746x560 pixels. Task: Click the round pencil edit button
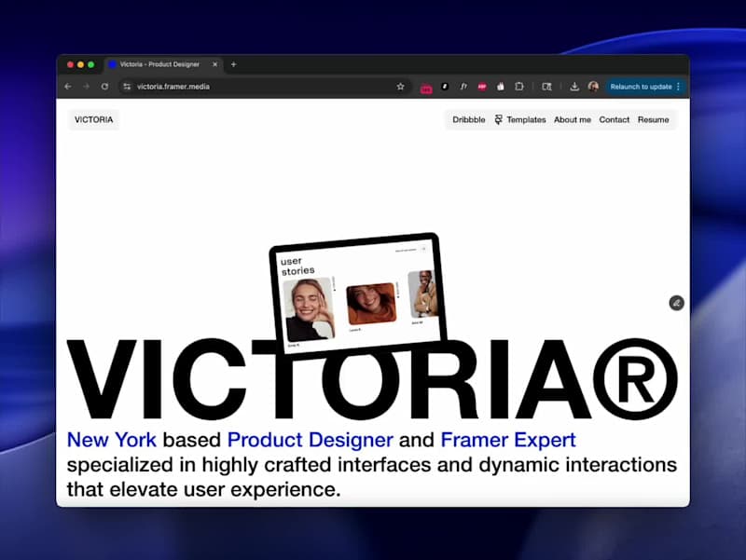click(677, 303)
